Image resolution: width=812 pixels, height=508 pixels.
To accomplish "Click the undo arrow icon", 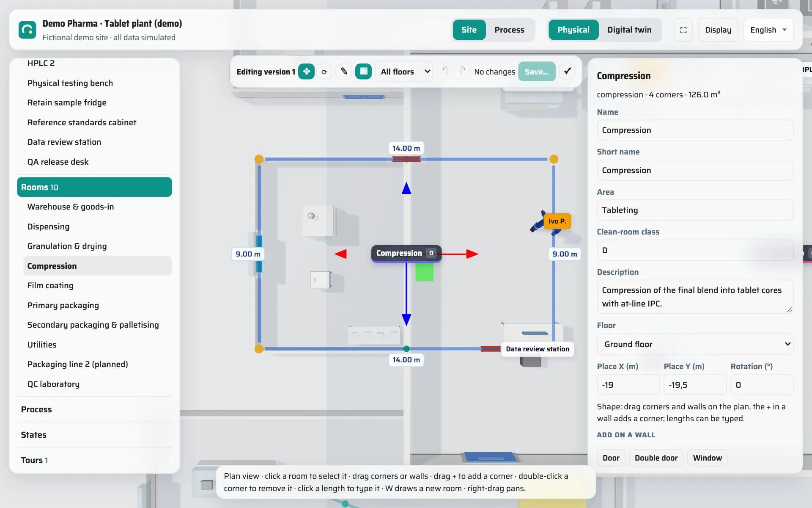I will [x=444, y=71].
